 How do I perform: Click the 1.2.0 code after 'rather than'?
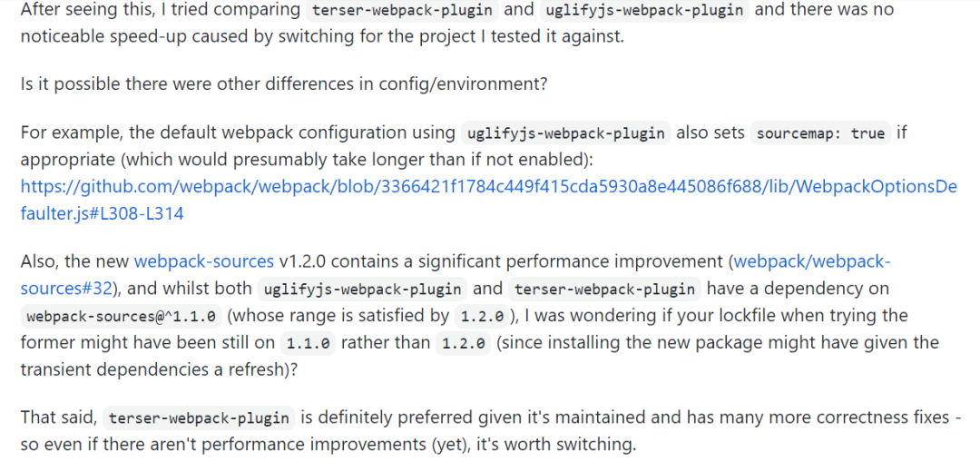[x=463, y=344]
